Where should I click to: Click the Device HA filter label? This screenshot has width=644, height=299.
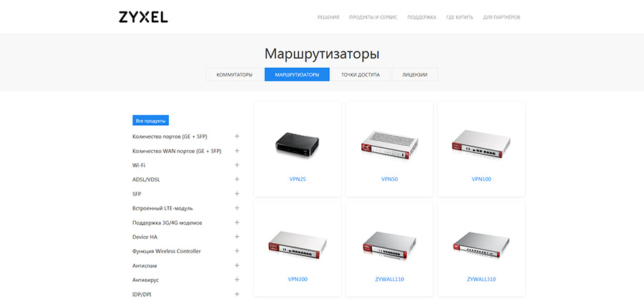(x=145, y=237)
